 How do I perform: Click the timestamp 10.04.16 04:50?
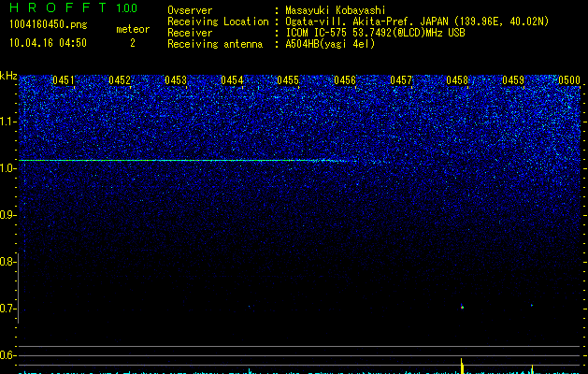pyautogui.click(x=48, y=43)
